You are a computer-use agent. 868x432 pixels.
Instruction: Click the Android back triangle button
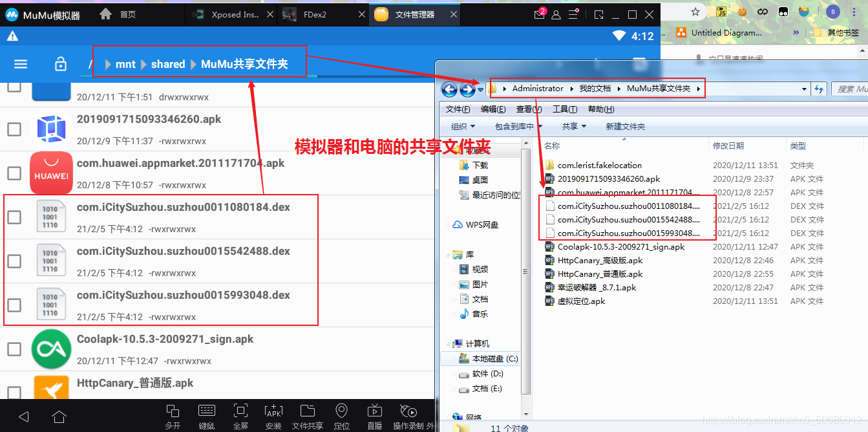(x=24, y=416)
